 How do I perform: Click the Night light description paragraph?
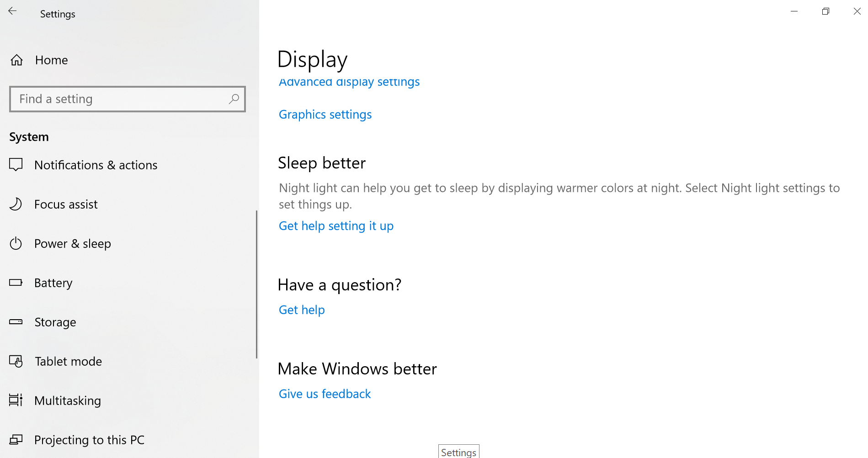pos(559,196)
